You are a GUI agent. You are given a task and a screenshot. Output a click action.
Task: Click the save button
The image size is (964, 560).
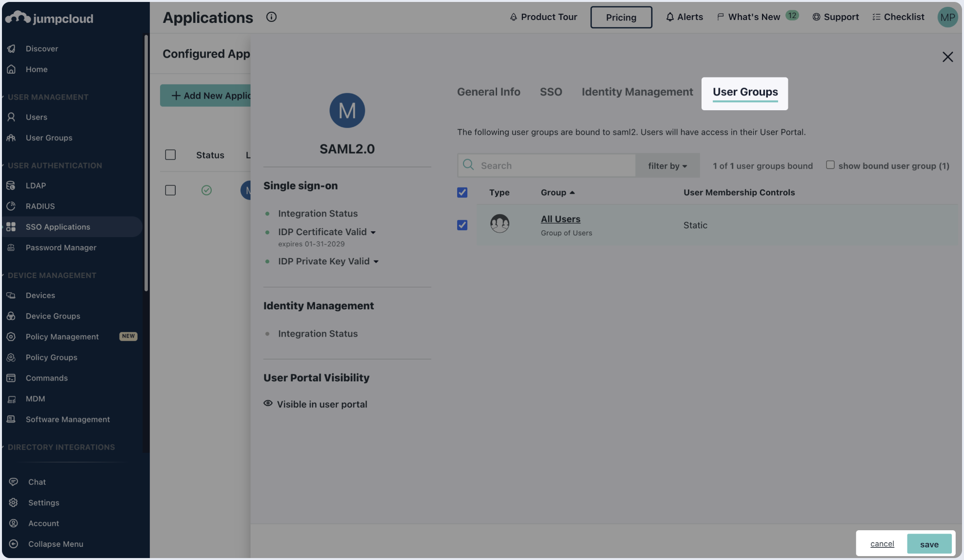coord(929,544)
